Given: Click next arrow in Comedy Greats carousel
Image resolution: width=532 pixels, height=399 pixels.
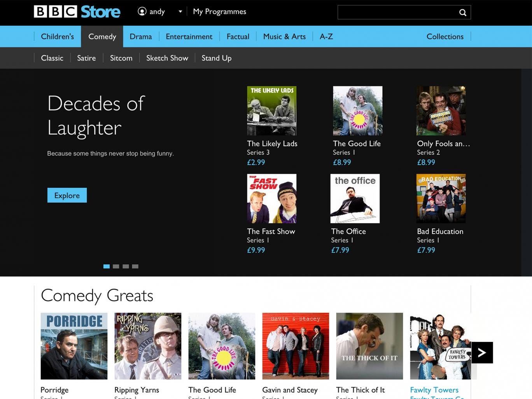Looking at the screenshot, I should pos(482,353).
